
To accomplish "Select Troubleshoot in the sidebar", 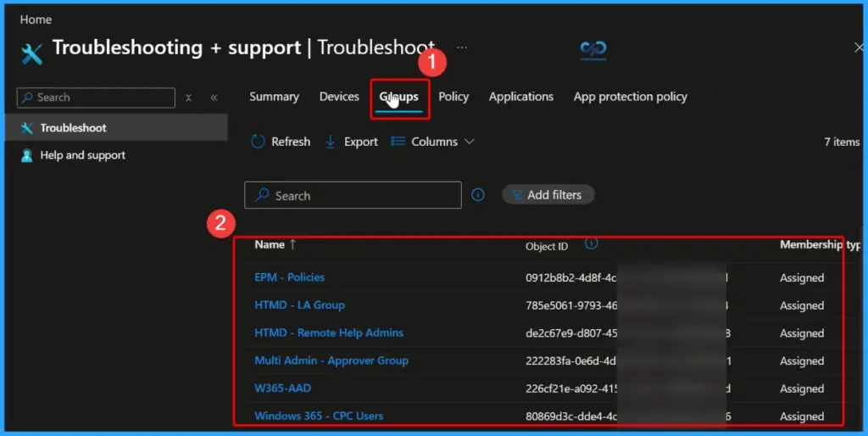I will [115, 128].
